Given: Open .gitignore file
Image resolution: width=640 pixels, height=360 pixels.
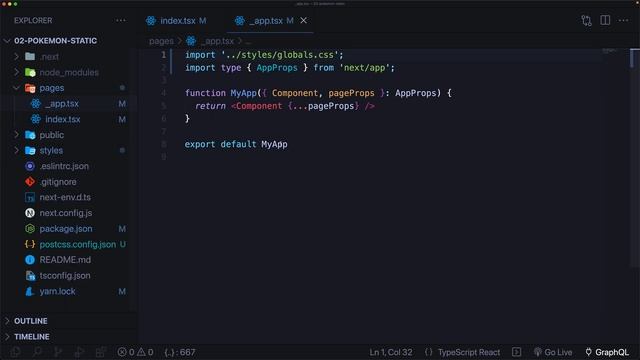Looking at the screenshot, I should [58, 182].
